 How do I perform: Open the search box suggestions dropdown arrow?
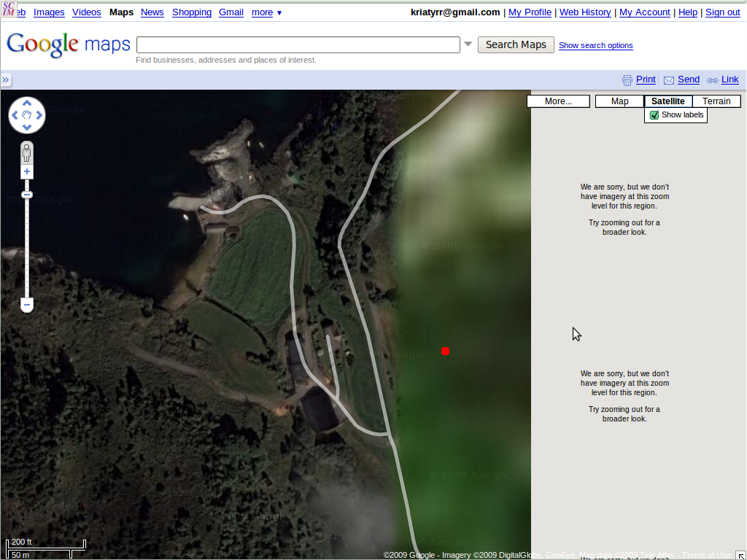click(468, 44)
